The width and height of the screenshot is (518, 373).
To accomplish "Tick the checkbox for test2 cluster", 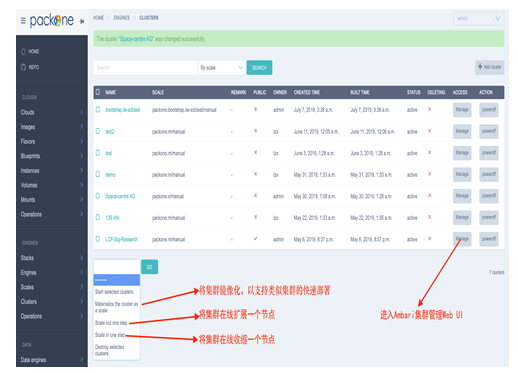I will click(98, 131).
